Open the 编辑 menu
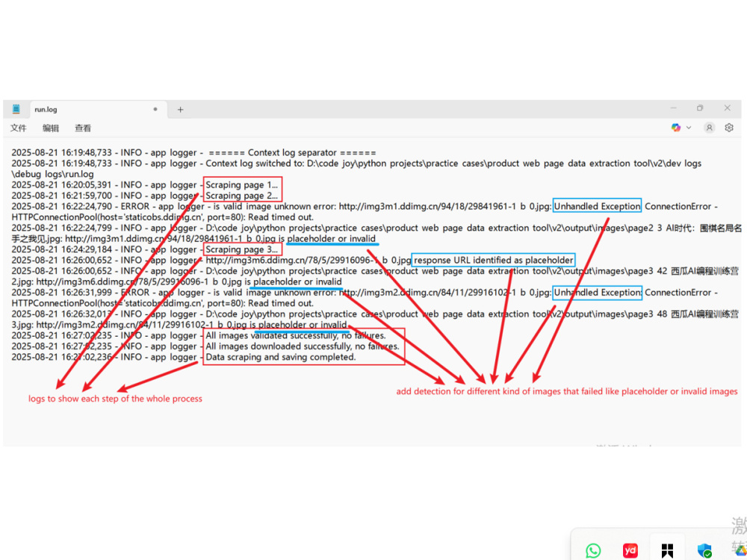 coord(51,128)
